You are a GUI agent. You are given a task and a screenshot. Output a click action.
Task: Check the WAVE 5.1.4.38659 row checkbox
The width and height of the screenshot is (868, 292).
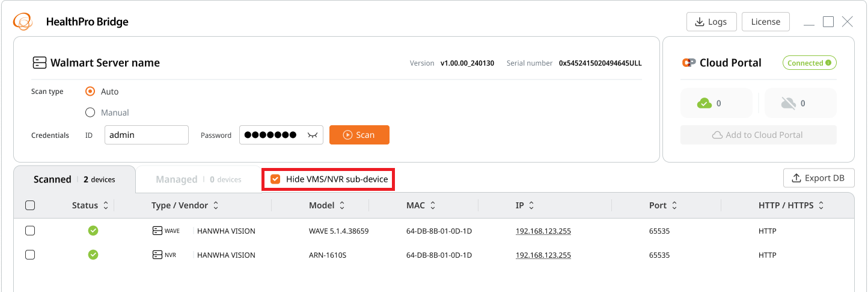tap(30, 231)
